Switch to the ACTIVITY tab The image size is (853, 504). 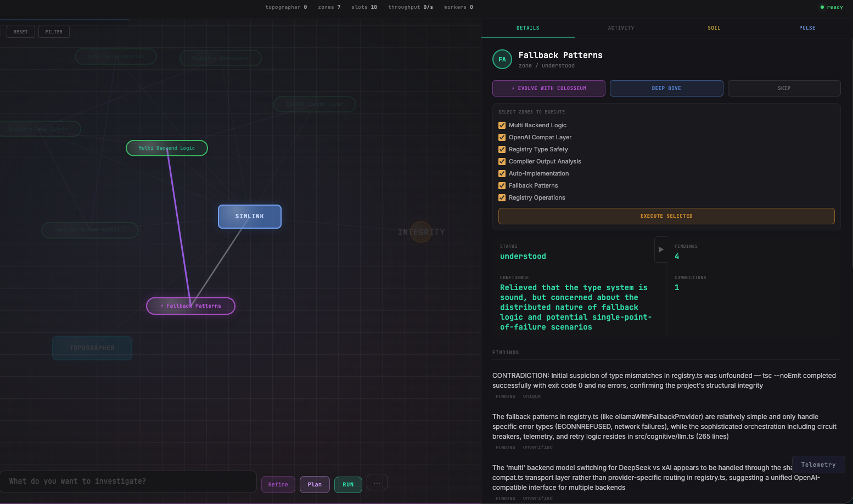[x=621, y=27]
